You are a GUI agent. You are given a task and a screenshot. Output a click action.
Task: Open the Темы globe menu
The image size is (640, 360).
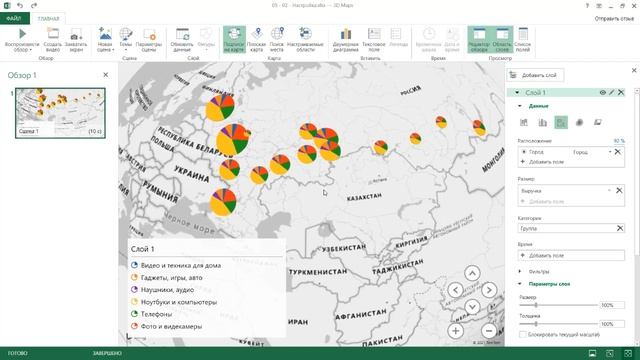click(126, 40)
